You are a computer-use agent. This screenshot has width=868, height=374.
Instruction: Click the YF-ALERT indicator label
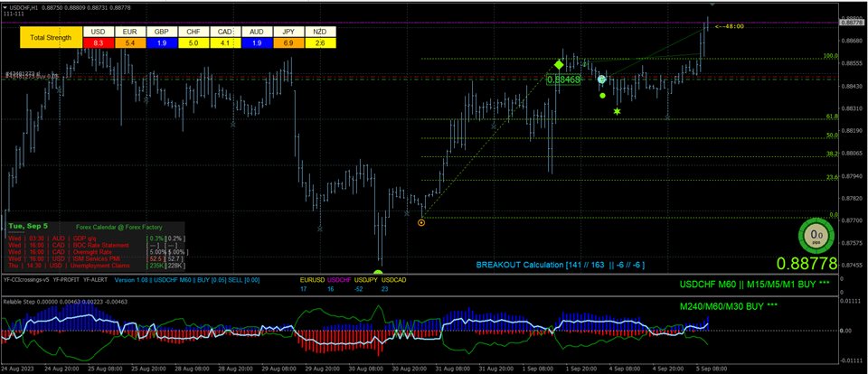pos(94,280)
